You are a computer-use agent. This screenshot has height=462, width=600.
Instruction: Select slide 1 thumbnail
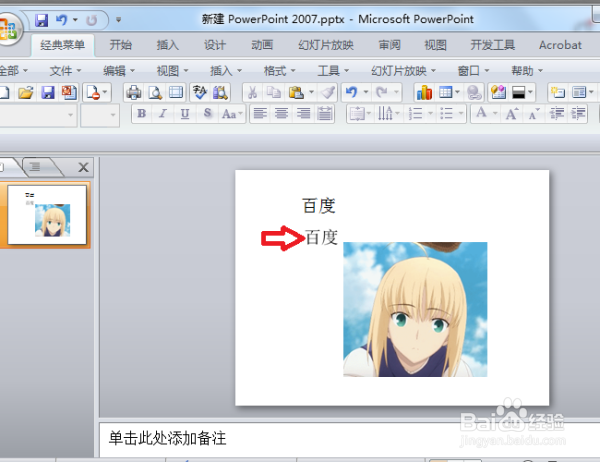click(x=47, y=215)
